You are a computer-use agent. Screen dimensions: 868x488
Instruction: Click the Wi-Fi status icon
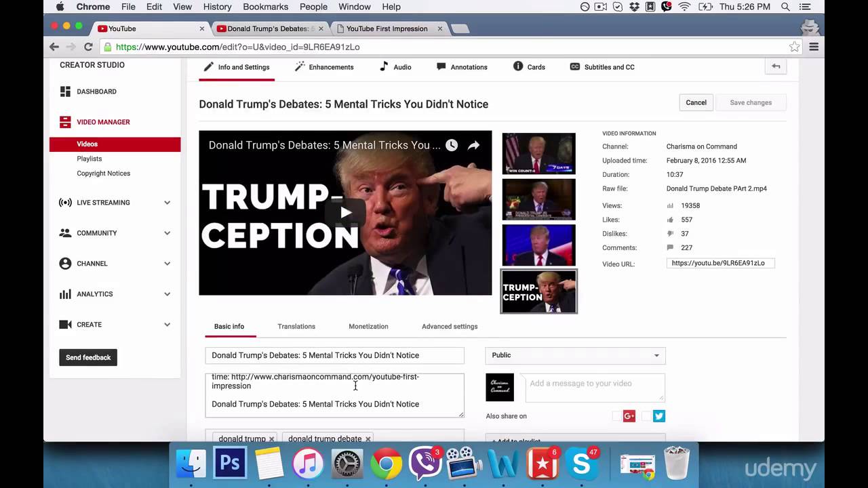684,7
